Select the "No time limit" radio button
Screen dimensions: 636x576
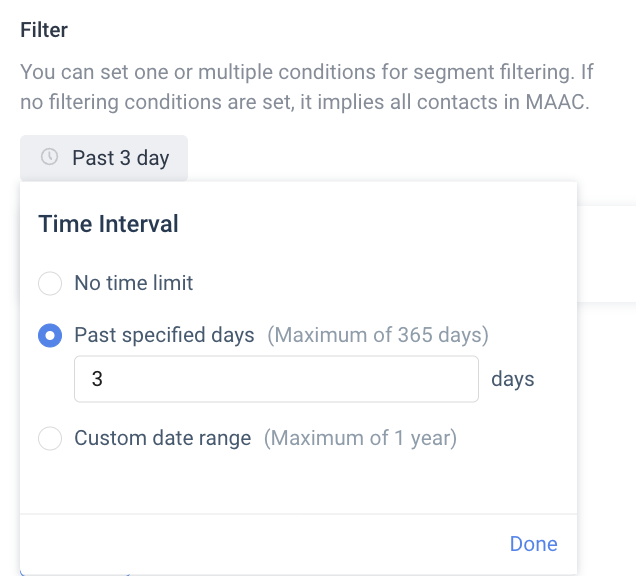tap(50, 283)
